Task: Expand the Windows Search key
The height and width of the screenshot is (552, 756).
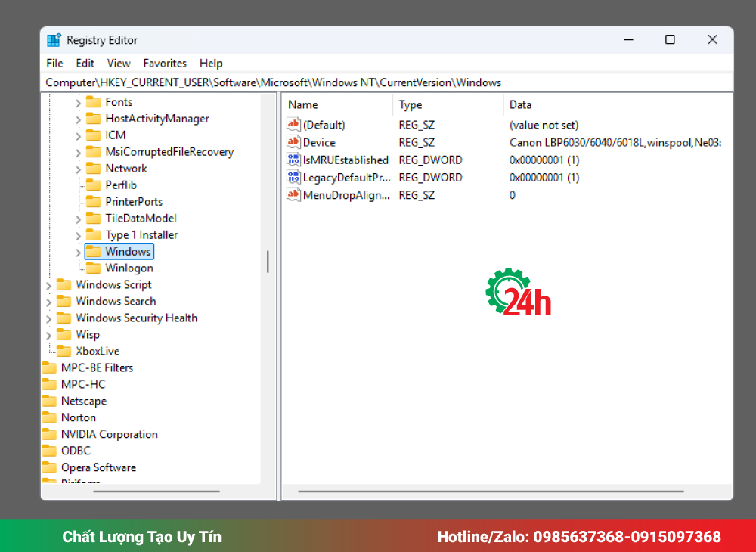Action: coord(48,302)
